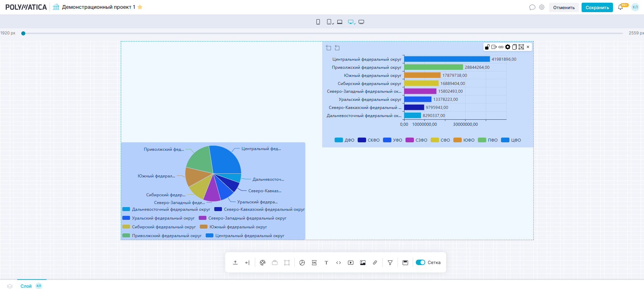644x289 pixels.
Task: Add a video player widget
Action: tap(351, 263)
